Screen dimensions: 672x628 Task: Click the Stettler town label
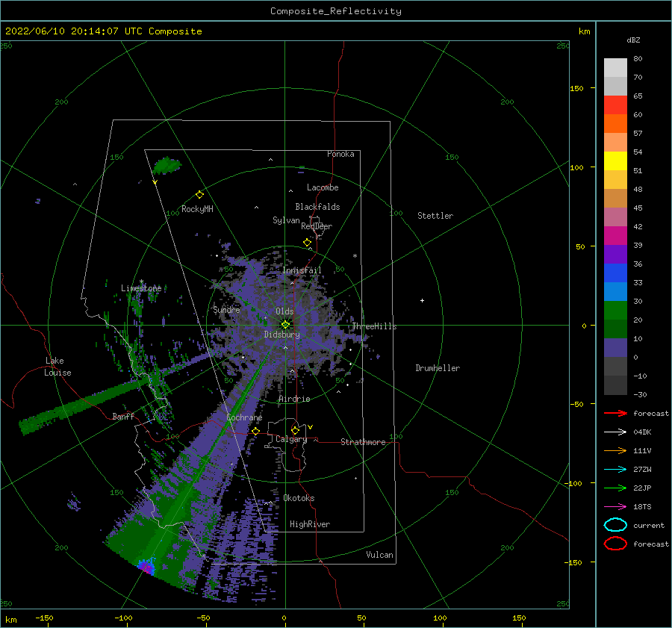tap(435, 216)
